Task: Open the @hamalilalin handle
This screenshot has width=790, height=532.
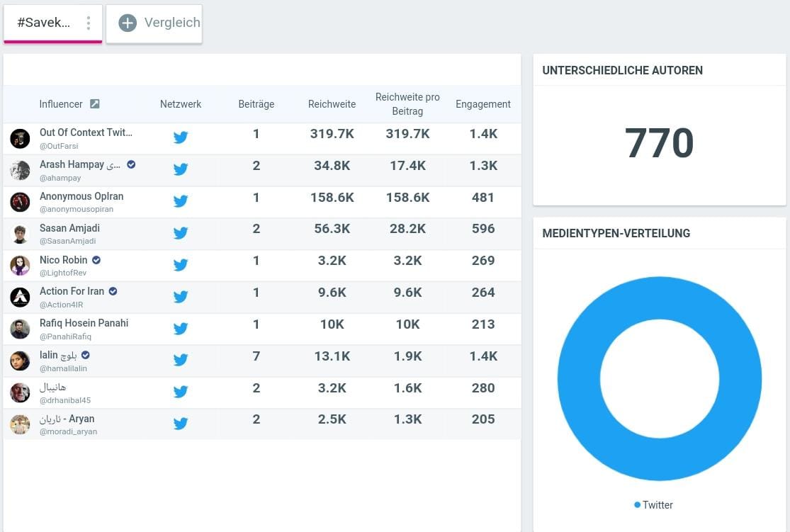Action: click(63, 368)
